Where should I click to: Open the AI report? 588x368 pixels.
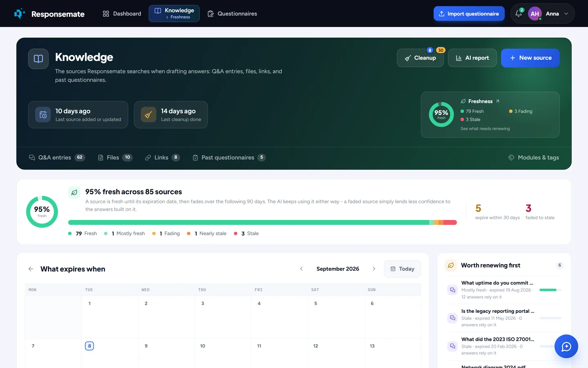pos(472,58)
